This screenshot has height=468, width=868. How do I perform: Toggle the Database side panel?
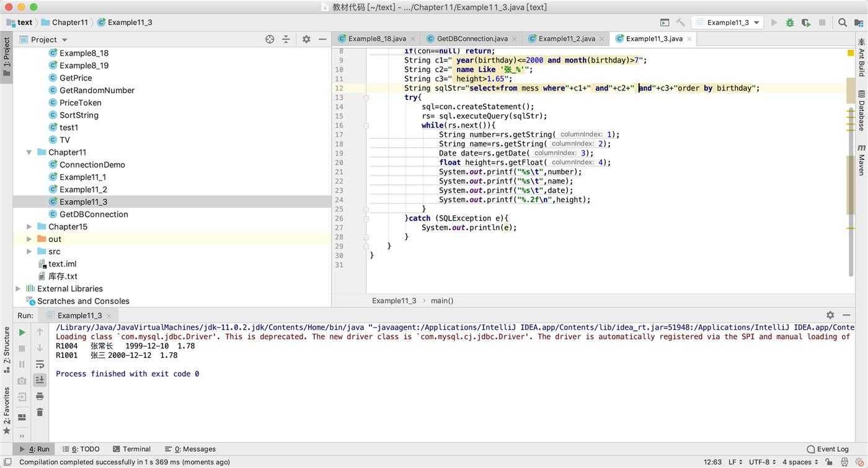861,110
